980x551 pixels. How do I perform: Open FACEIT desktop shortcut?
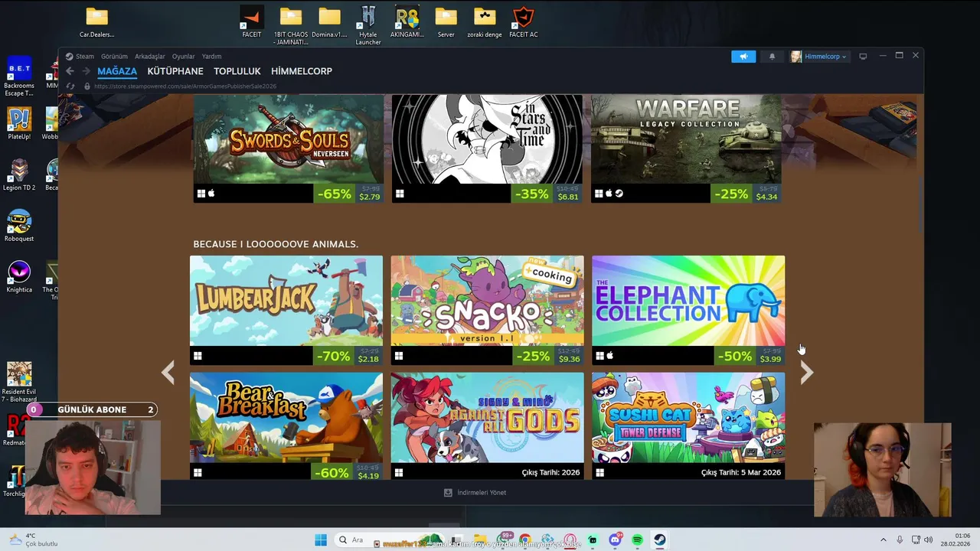click(251, 21)
